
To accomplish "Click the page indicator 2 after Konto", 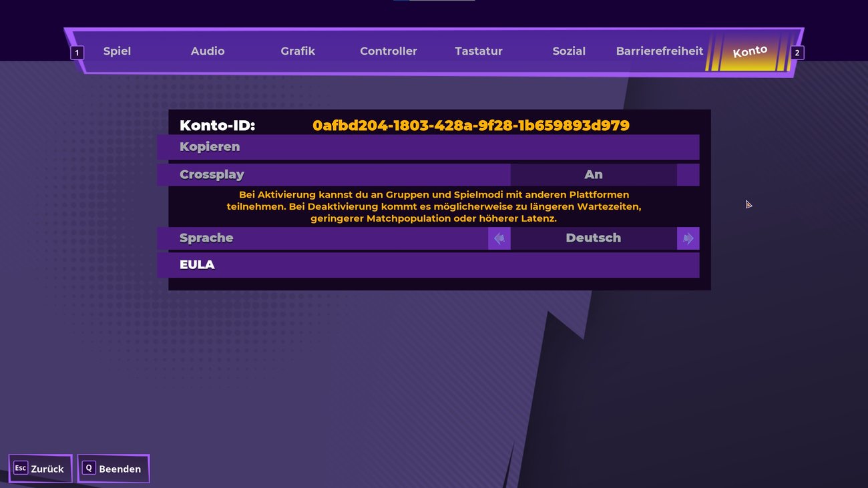I will click(x=797, y=52).
